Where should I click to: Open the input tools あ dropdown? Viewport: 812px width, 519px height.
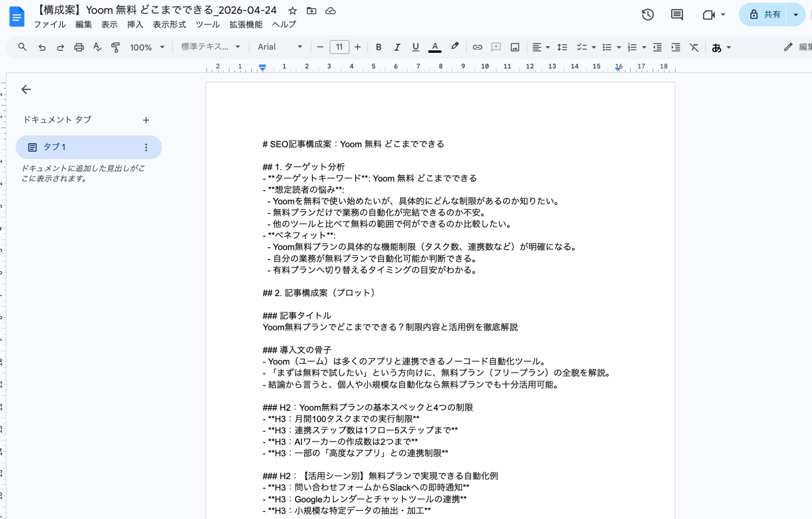click(x=721, y=48)
